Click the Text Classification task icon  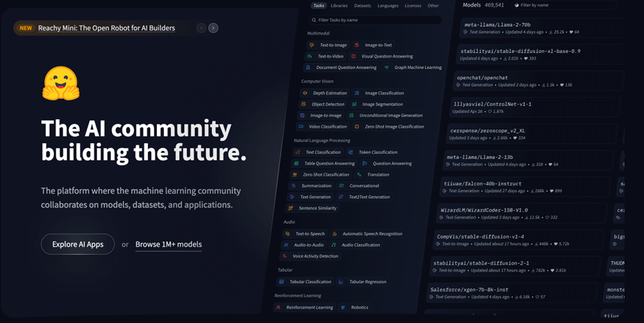(298, 152)
